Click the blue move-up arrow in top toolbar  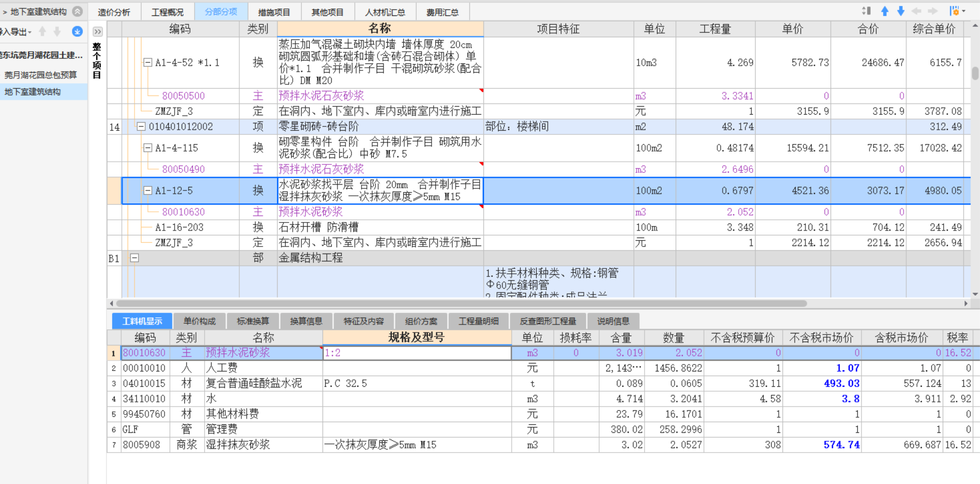click(885, 11)
